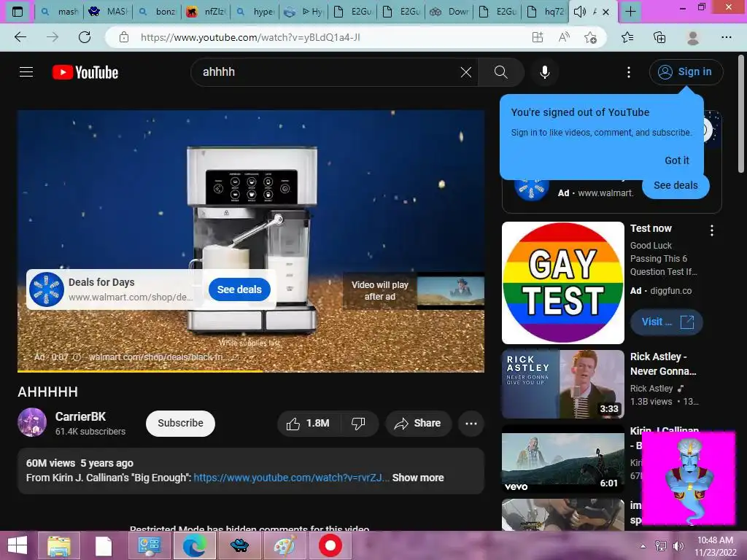Open the YouTube hamburger guide menu

click(x=26, y=72)
